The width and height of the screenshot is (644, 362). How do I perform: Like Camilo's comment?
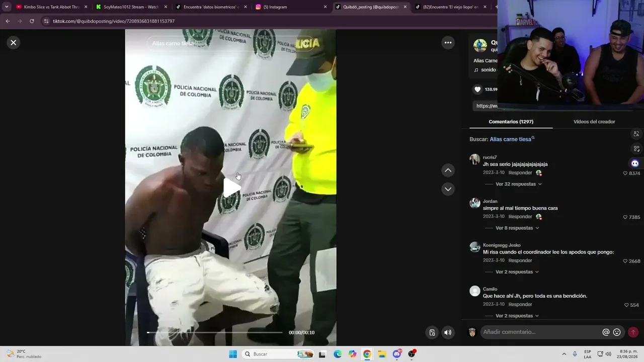point(626,305)
